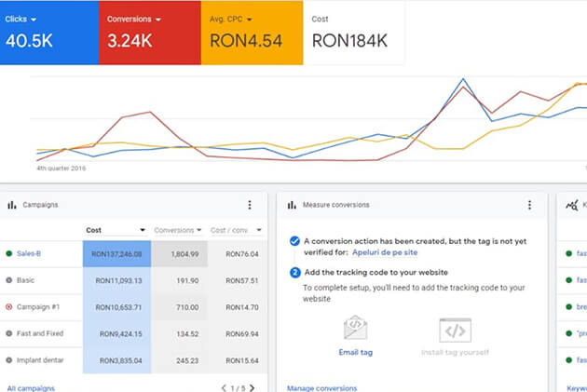Image resolution: width=587 pixels, height=392 pixels.
Task: Select the white Cost metric tile
Action: point(354,33)
